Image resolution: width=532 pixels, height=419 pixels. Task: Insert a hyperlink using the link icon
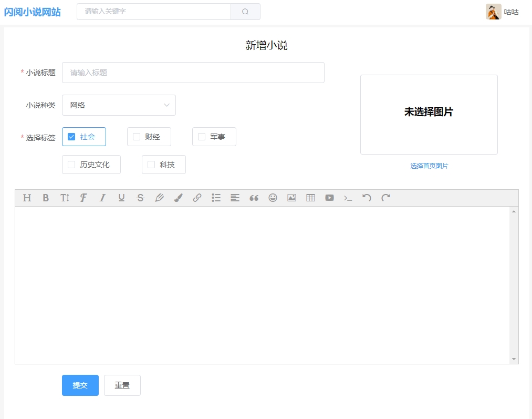coord(197,198)
